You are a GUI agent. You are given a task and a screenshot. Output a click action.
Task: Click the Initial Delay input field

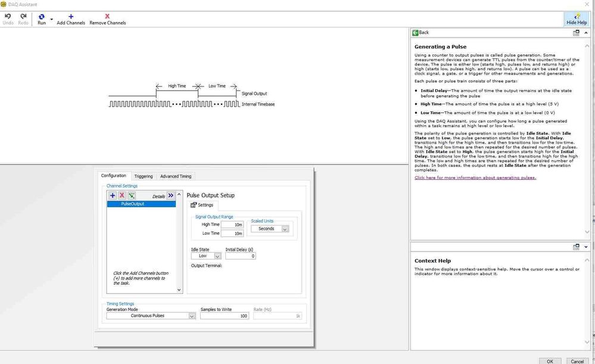[x=241, y=256]
